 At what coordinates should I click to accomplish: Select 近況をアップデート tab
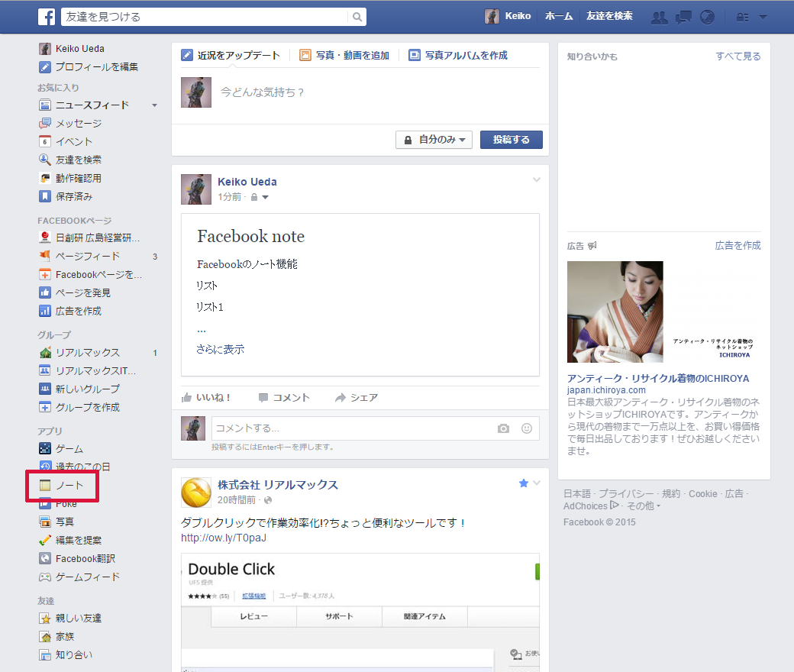231,55
